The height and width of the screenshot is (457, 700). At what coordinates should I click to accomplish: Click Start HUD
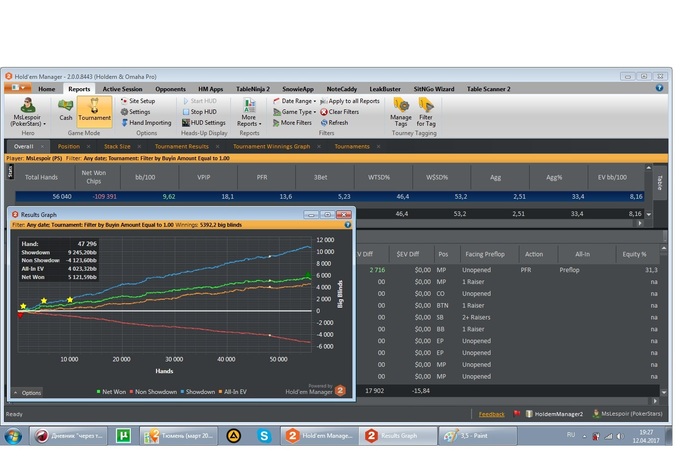200,101
